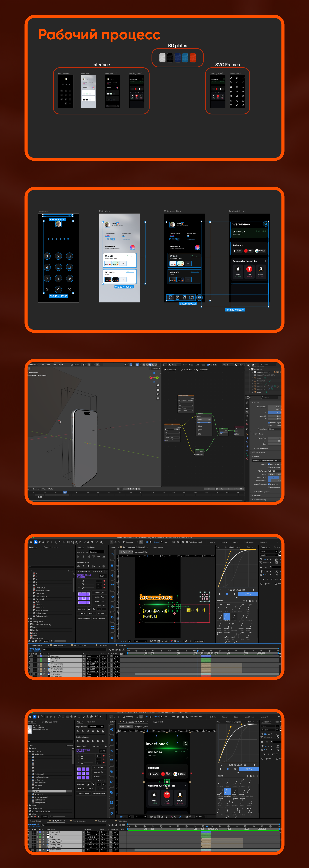Image resolution: width=309 pixels, height=868 pixels.
Task: Switch perspective/orthographic via Blender grid icon
Action: pos(158,398)
